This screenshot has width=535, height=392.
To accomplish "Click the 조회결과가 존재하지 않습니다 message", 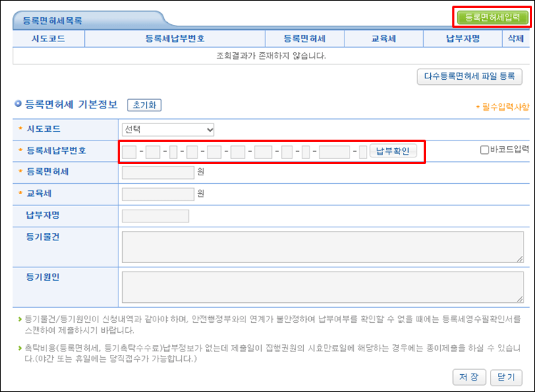I will point(271,56).
